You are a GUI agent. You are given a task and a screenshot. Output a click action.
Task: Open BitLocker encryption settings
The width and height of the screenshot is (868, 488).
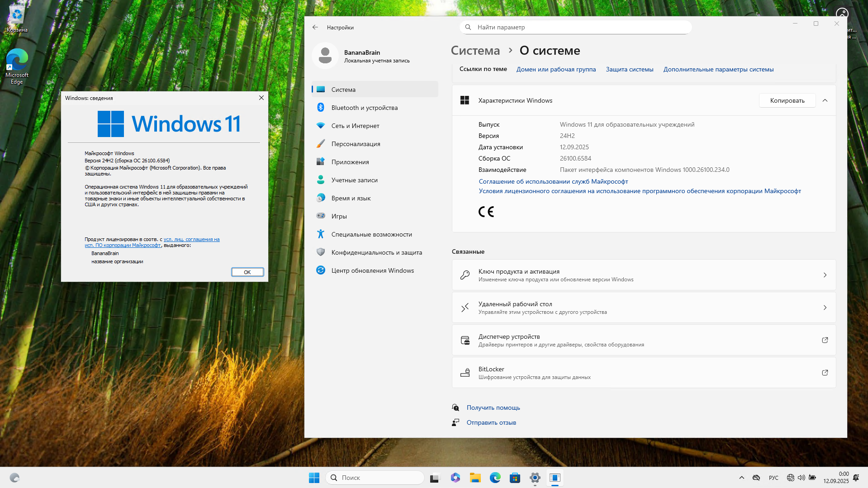coord(644,373)
